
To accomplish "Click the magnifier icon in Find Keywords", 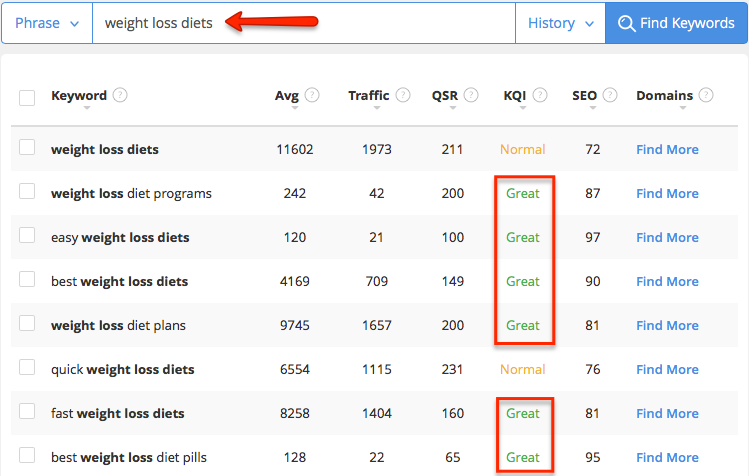I will tap(626, 23).
